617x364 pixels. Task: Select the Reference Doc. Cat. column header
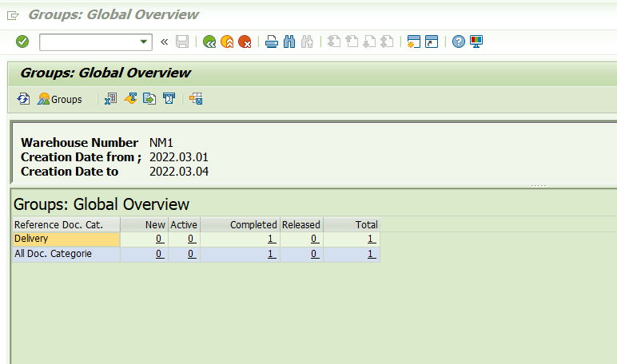[x=66, y=224]
